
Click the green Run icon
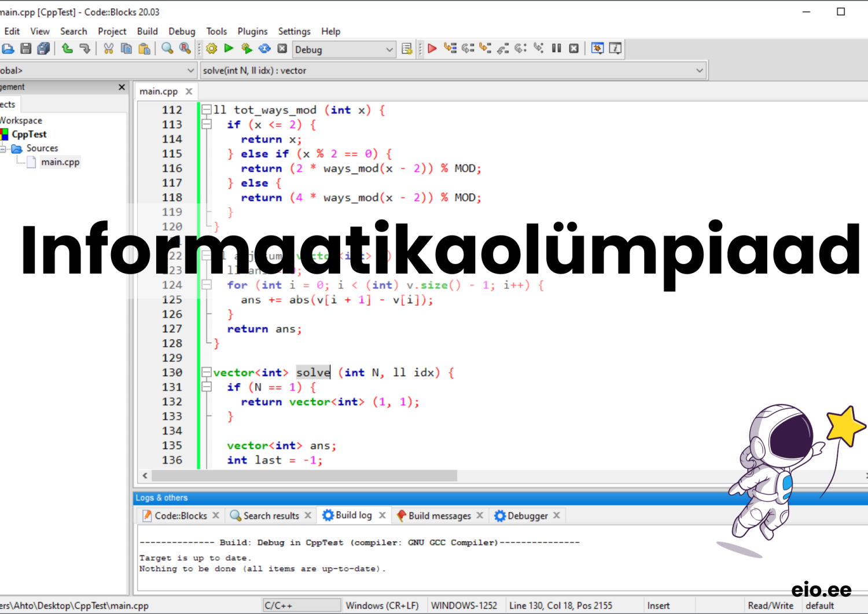(229, 49)
